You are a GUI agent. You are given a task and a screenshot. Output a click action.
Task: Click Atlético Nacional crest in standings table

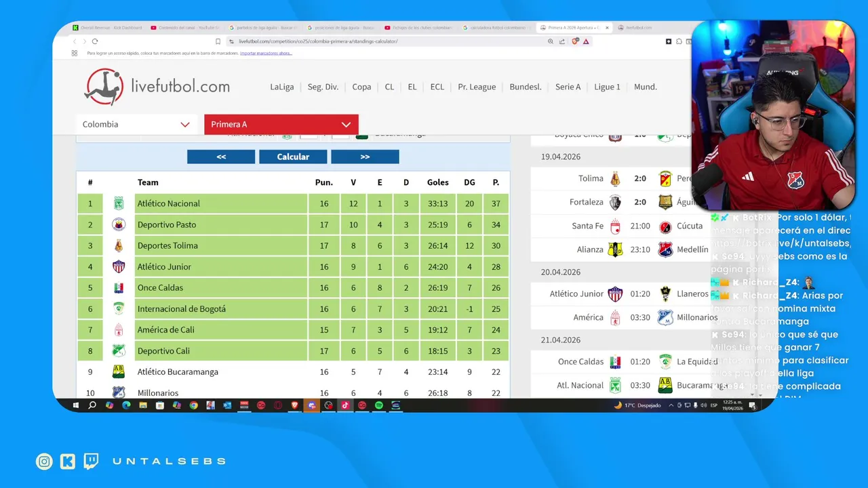[119, 203]
